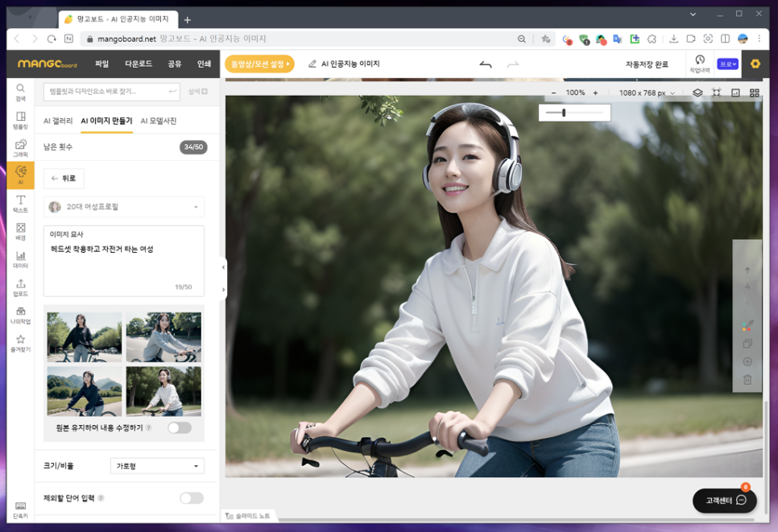Click the template search input field
Image resolution: width=778 pixels, height=532 pixels.
pos(111,92)
